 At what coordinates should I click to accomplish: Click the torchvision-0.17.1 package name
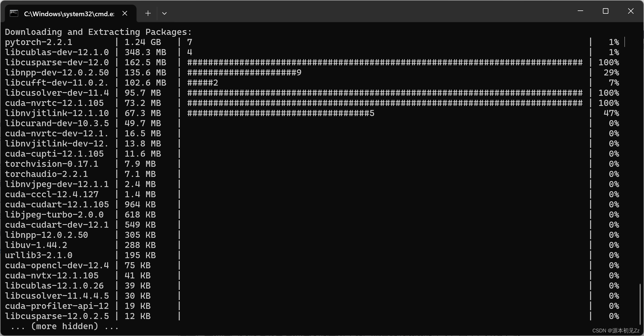tap(52, 164)
